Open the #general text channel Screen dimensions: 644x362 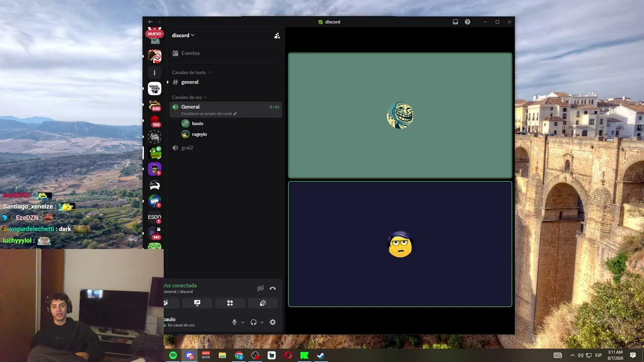pyautogui.click(x=225, y=82)
